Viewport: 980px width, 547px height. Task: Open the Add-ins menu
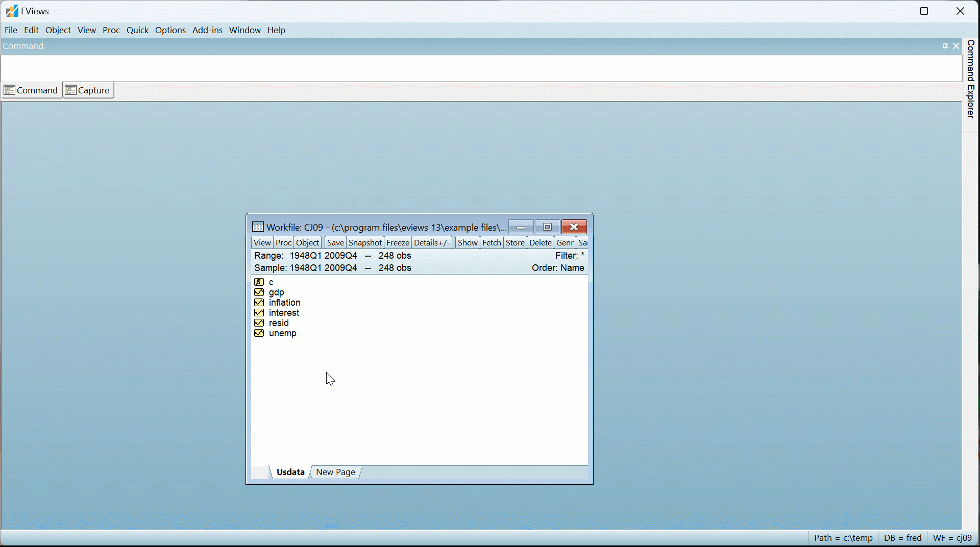coord(207,31)
